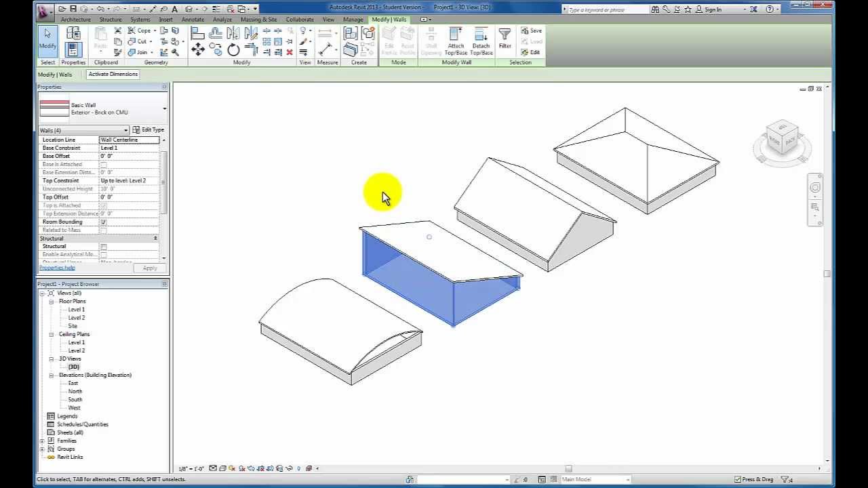Click Attach Top/Base tool
This screenshot has height=488, width=868.
point(456,42)
